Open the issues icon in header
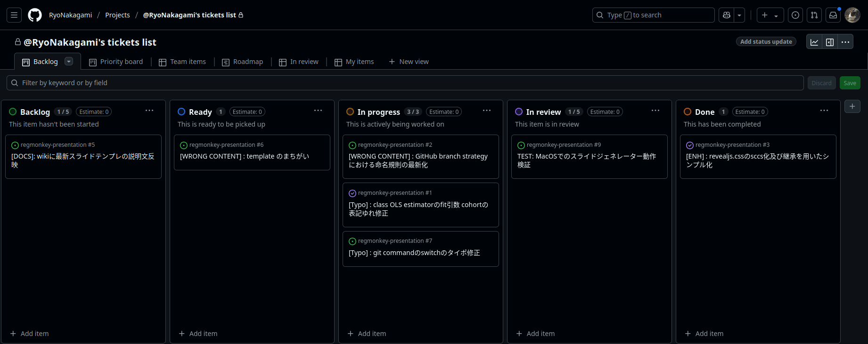Screen dimensions: 868x344 click(795, 15)
